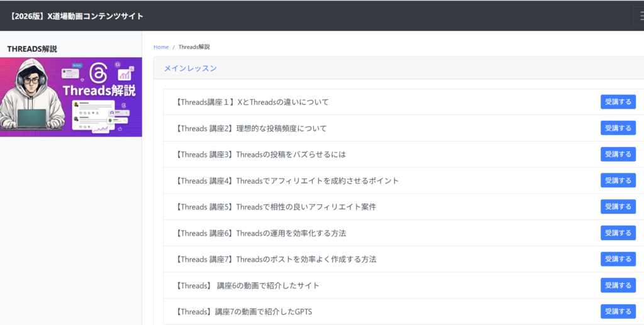The width and height of the screenshot is (644, 325).
Task: Click the site title 【2026版】X道場動画コンテンツサイト
Action: click(76, 16)
